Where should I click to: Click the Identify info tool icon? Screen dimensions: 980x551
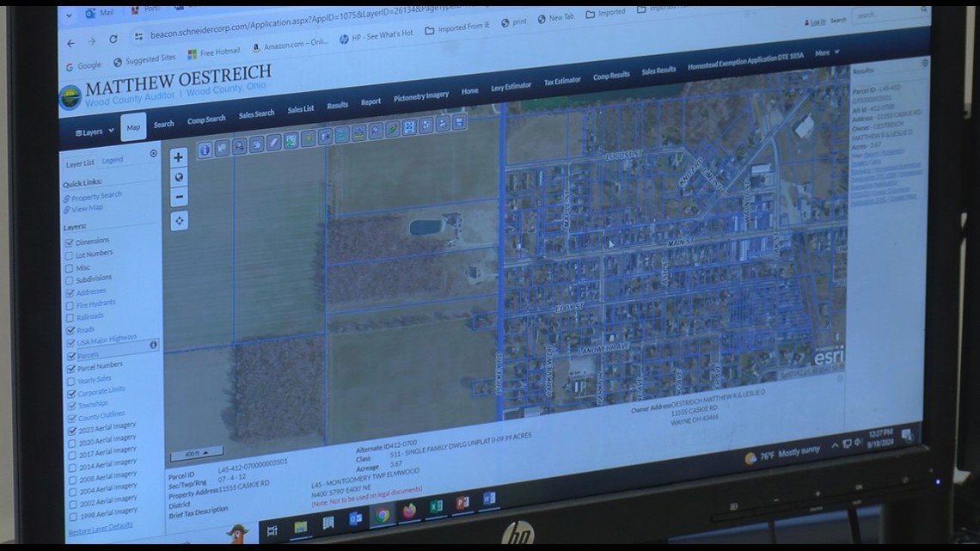tap(205, 150)
